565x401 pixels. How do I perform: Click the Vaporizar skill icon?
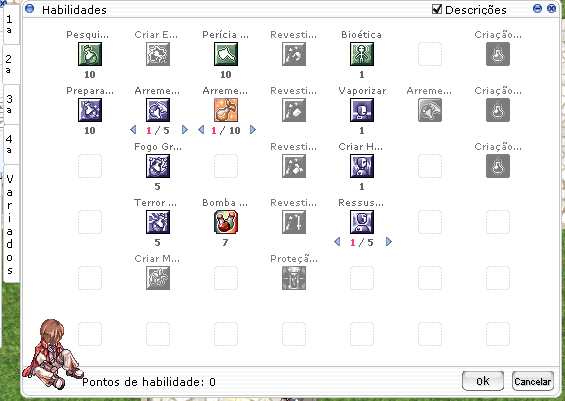(x=362, y=110)
